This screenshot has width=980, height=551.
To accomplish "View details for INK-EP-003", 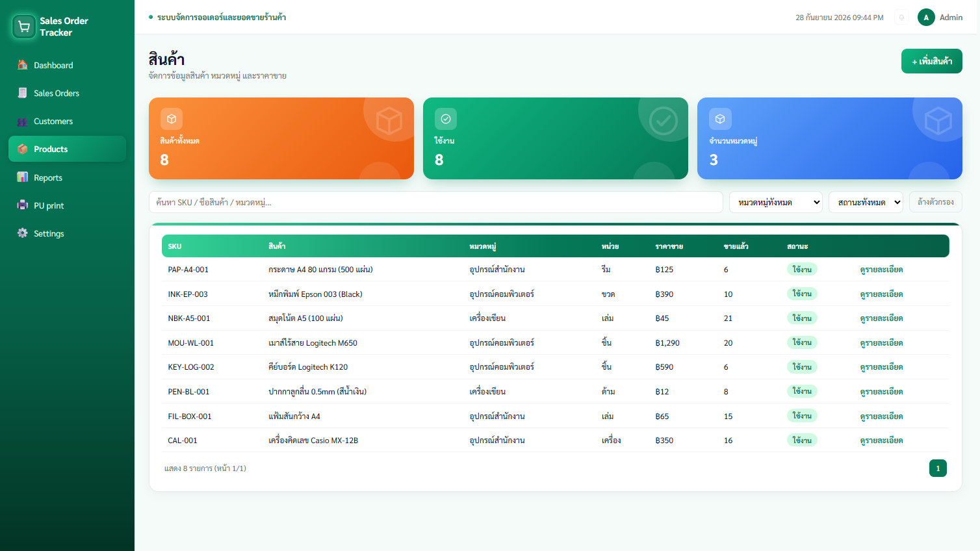I will pos(881,294).
